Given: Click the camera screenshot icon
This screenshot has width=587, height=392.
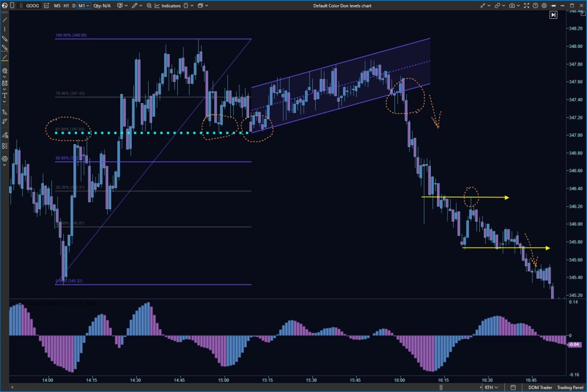Looking at the screenshot, I should click(512, 6).
